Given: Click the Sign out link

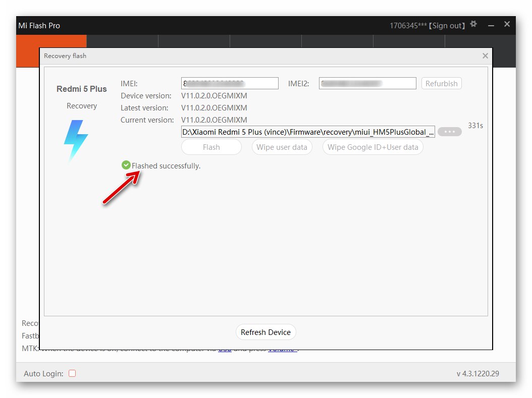Looking at the screenshot, I should [447, 26].
